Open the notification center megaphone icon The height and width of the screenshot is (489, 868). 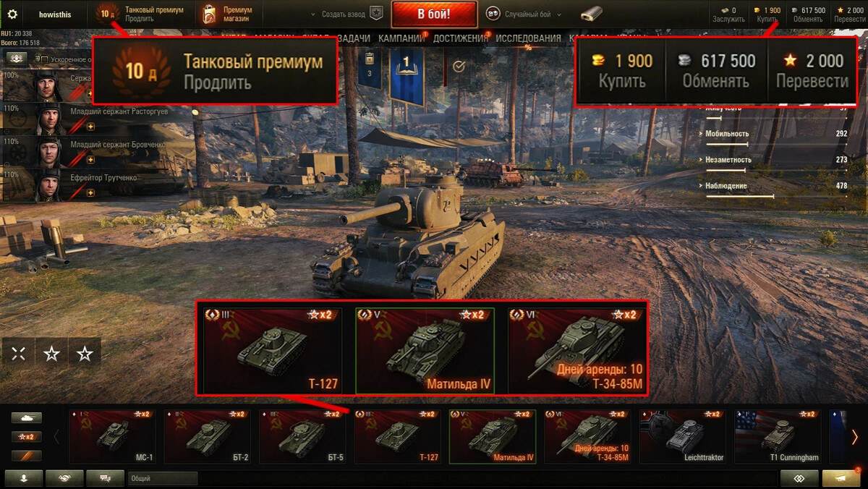(841, 478)
